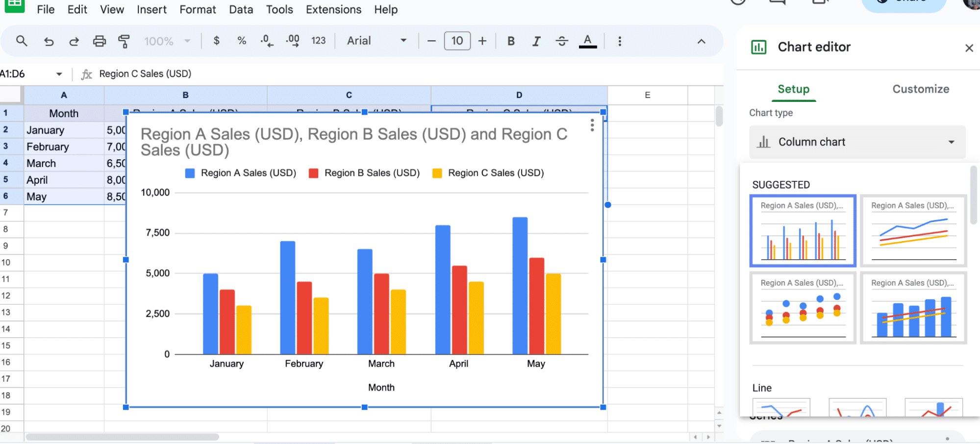Undo the last action

tap(49, 41)
